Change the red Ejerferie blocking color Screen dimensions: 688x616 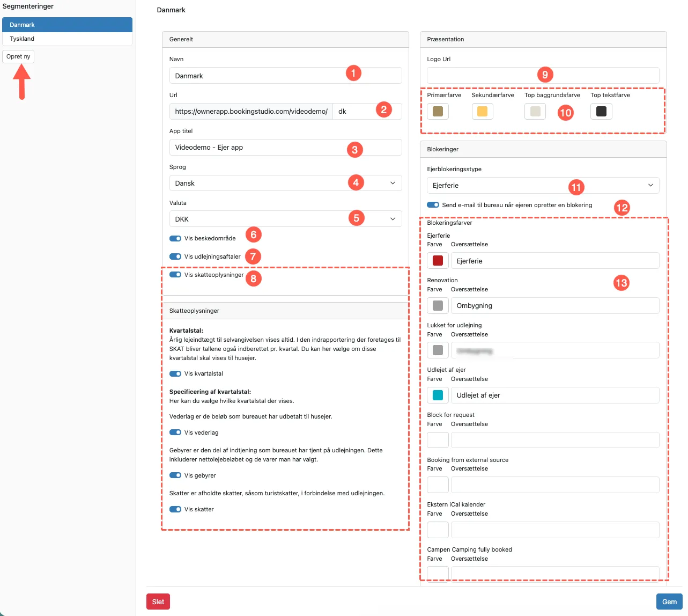pos(438,261)
